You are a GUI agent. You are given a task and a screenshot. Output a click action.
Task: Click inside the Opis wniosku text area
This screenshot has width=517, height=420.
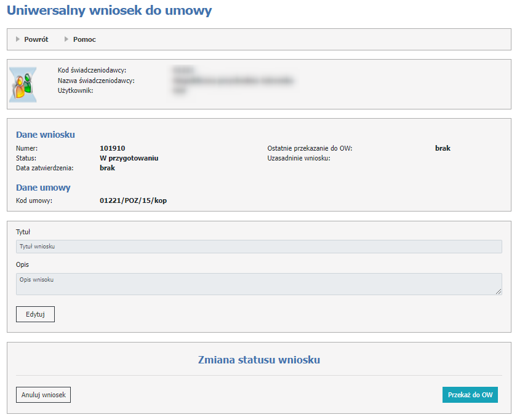tap(258, 283)
